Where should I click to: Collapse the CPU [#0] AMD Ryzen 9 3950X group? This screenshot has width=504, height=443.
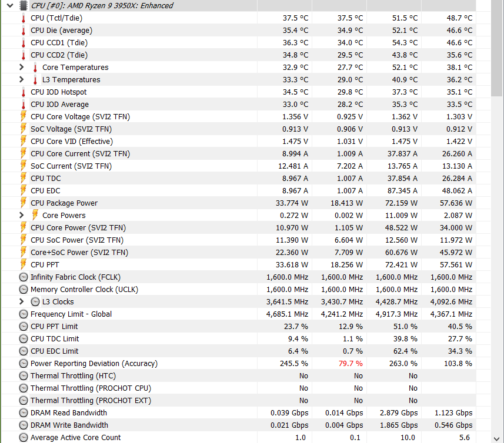click(10, 5)
